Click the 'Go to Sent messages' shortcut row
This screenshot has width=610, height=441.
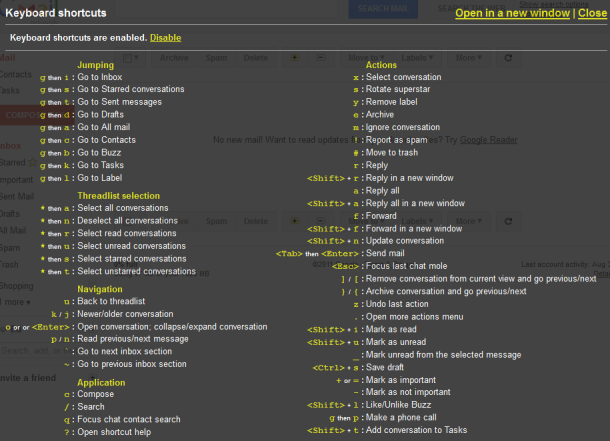pos(101,102)
